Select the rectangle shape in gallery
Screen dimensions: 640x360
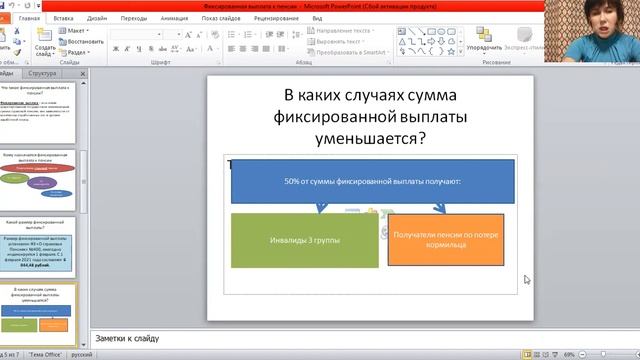(431, 31)
